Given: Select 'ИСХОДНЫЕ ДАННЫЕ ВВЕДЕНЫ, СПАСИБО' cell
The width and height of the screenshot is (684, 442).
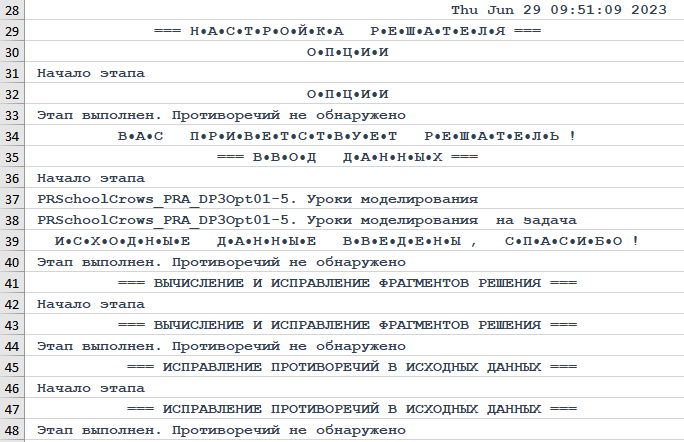Looking at the screenshot, I should [x=347, y=241].
